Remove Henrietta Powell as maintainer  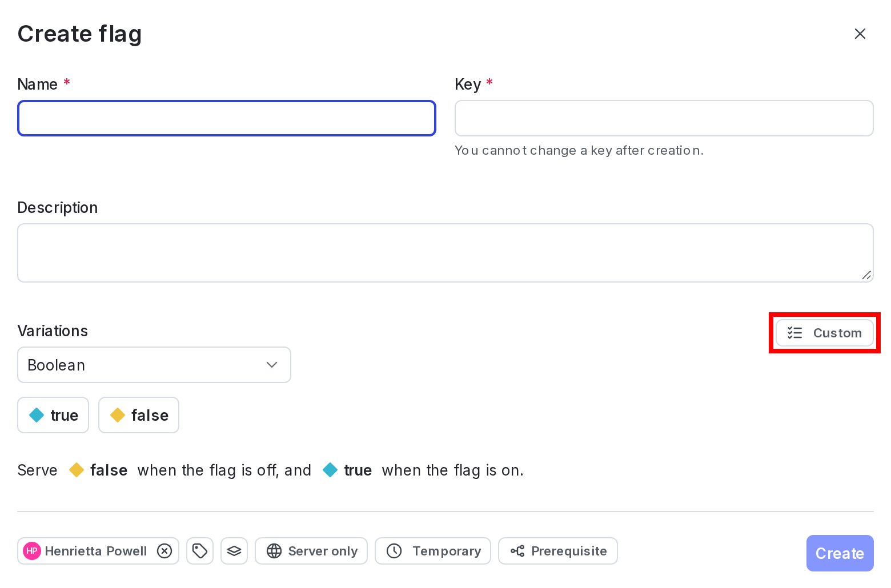point(164,551)
